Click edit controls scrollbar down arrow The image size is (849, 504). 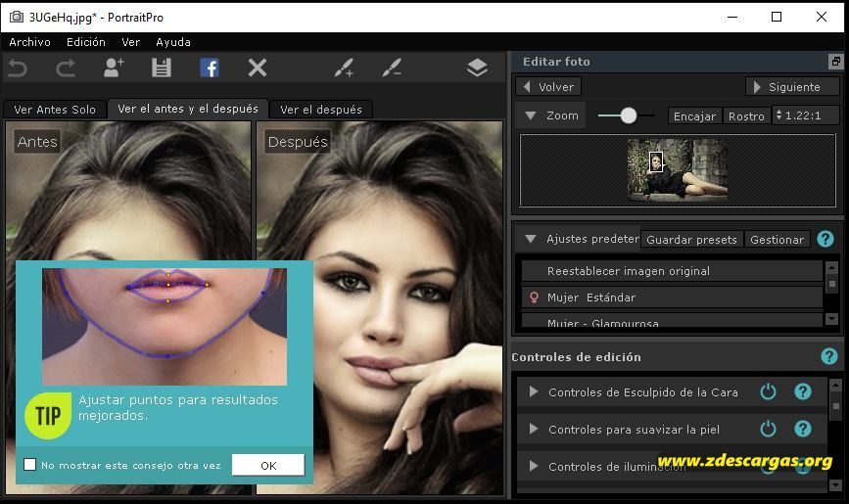point(835,484)
